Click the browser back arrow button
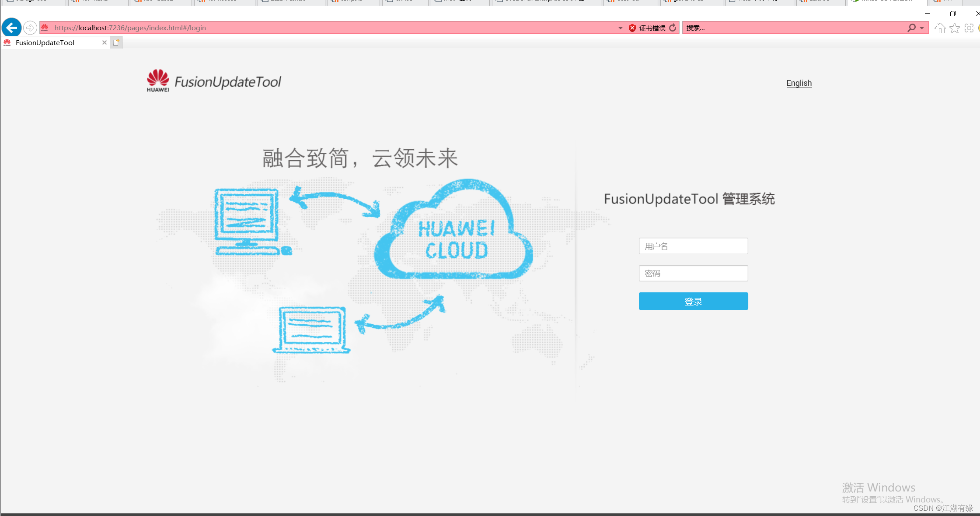This screenshot has height=516, width=980. 12,28
